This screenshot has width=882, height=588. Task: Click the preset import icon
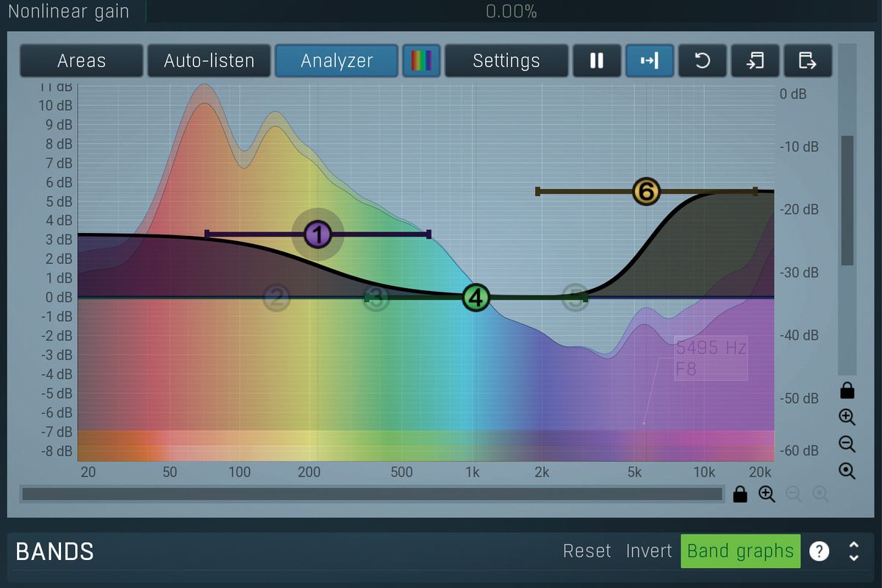pyautogui.click(x=755, y=61)
